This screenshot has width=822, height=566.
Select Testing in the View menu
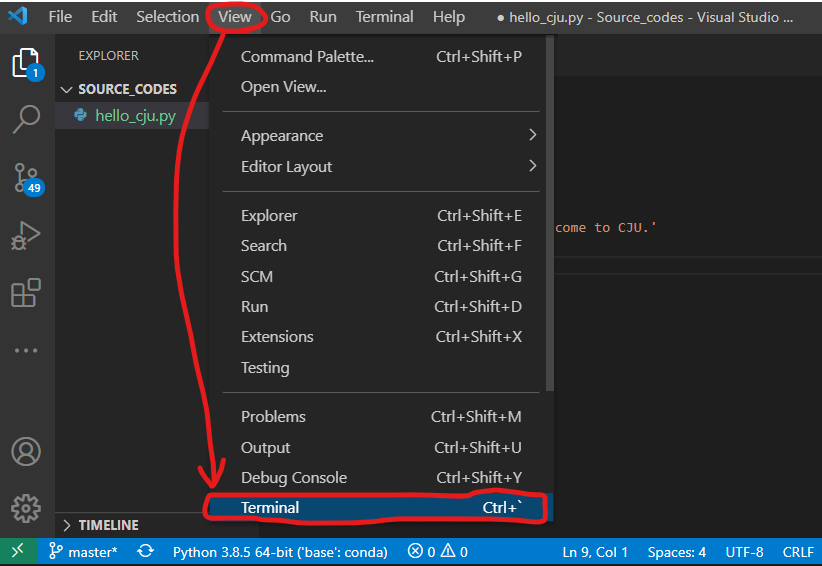tap(381, 368)
